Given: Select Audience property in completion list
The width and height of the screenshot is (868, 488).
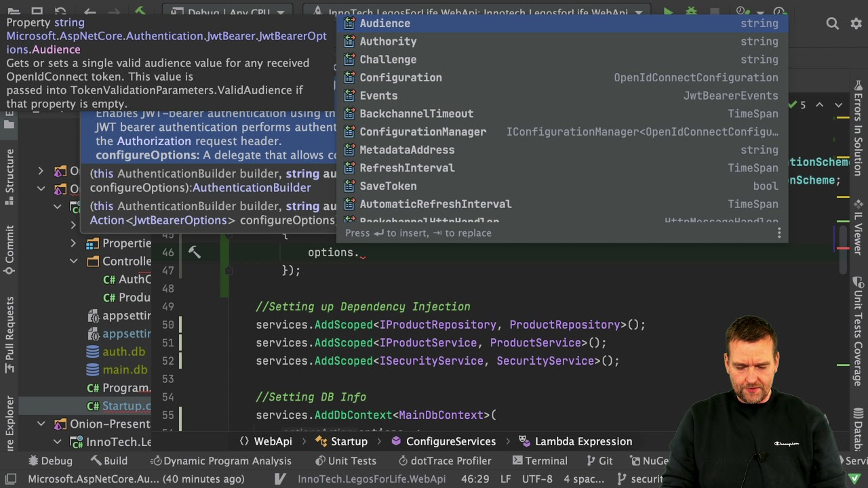Looking at the screenshot, I should click(x=561, y=23).
